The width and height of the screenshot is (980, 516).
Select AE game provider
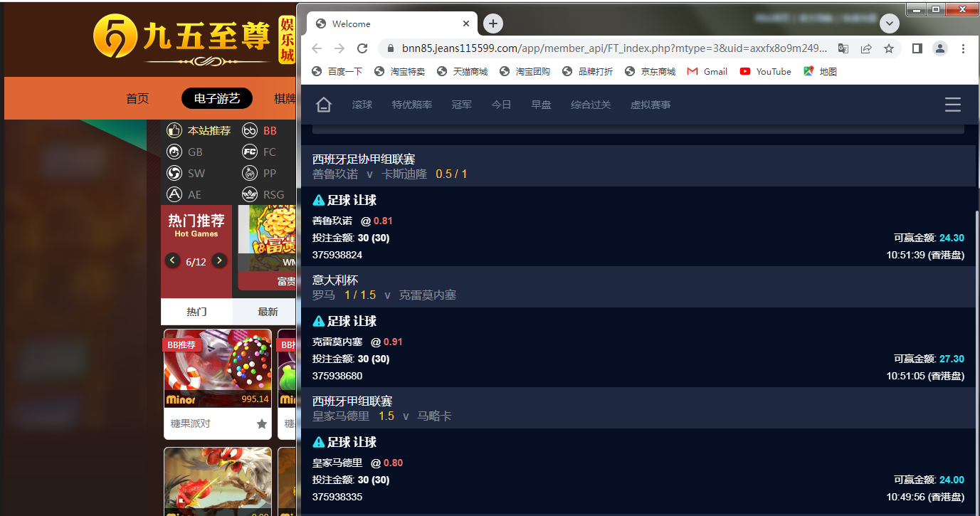coord(184,194)
